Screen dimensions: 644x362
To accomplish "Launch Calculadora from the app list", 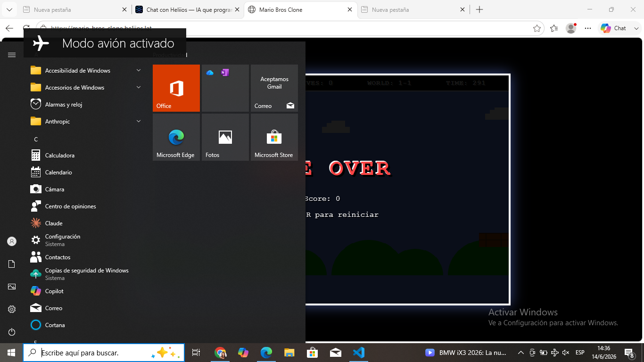I will (86, 156).
